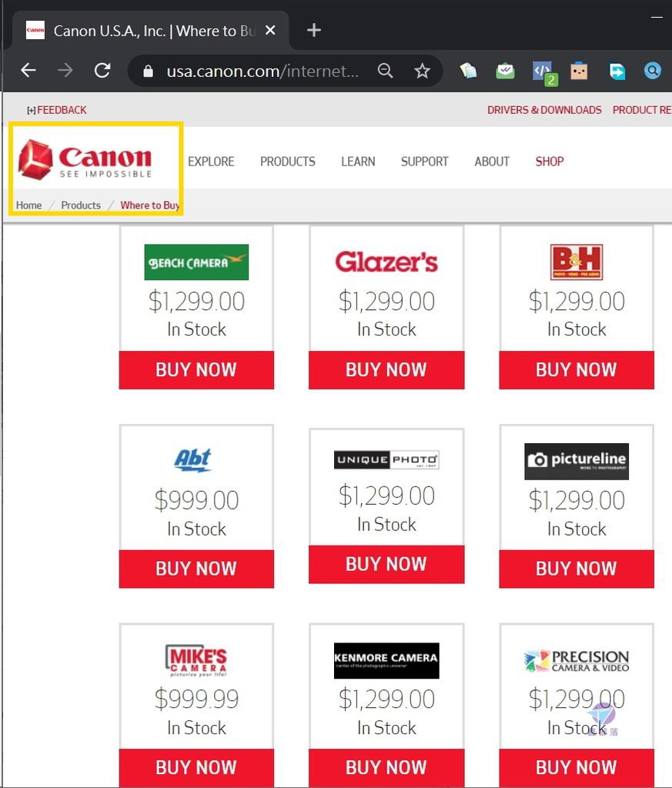
Task: Buy now from Pictureline
Action: click(x=577, y=569)
